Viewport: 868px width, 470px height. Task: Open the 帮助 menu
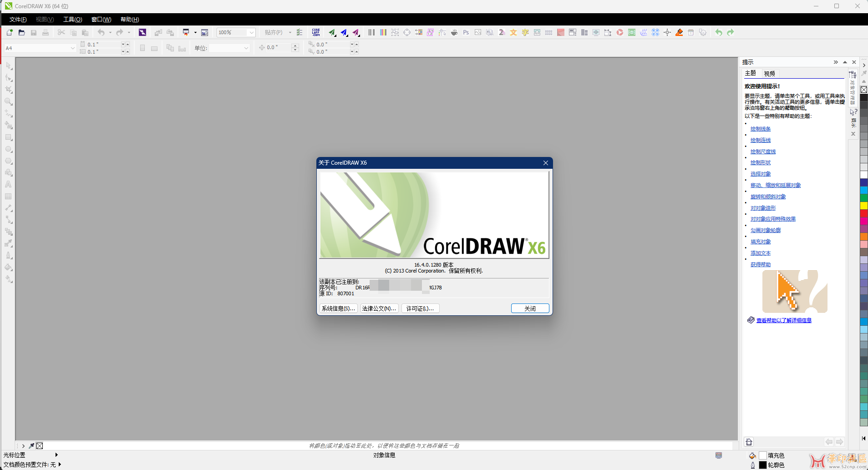[x=130, y=19]
